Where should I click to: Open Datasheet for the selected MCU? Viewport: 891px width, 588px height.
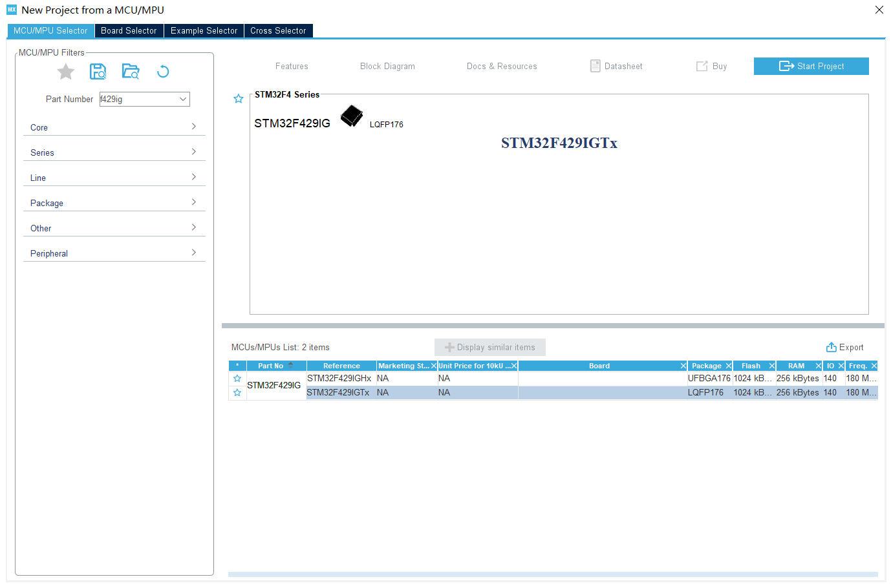(x=616, y=66)
